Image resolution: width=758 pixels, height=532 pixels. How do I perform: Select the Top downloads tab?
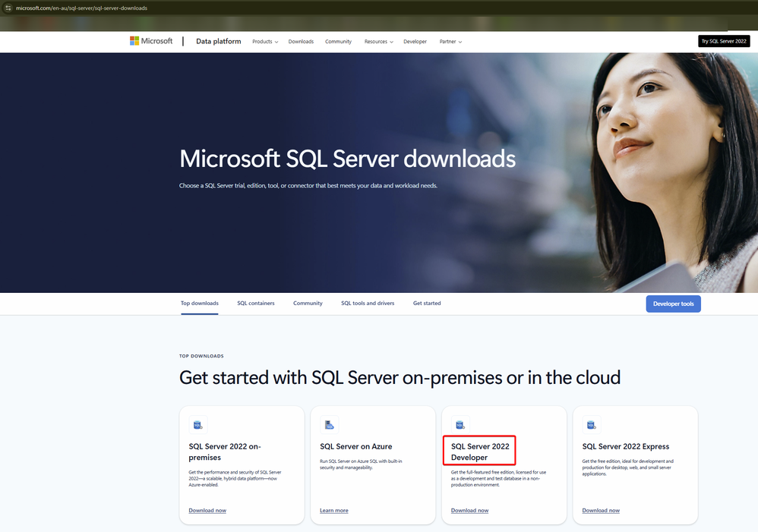click(x=200, y=304)
